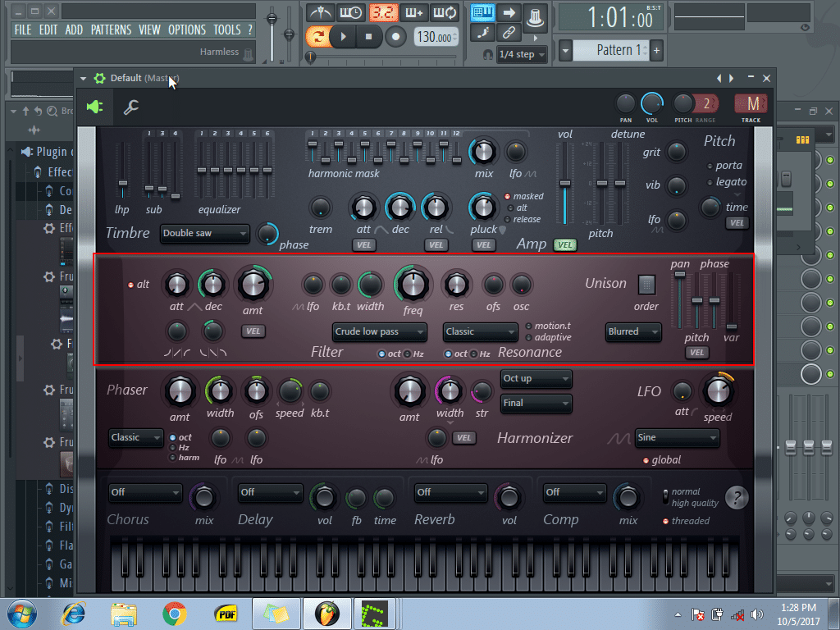Go to previous plugin preset arrow

[x=719, y=78]
